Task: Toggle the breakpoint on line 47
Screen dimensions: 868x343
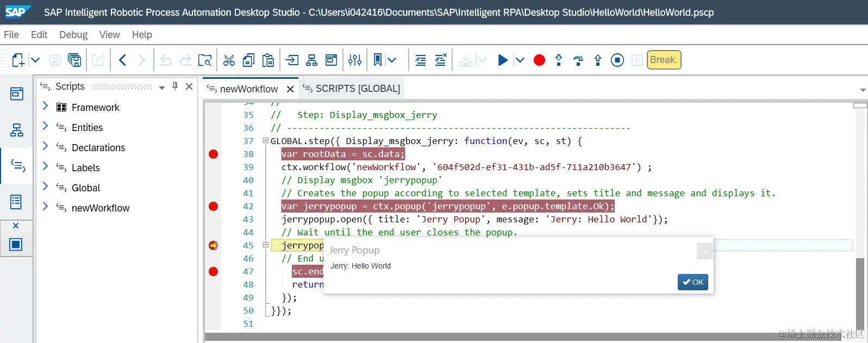Action: click(x=213, y=272)
